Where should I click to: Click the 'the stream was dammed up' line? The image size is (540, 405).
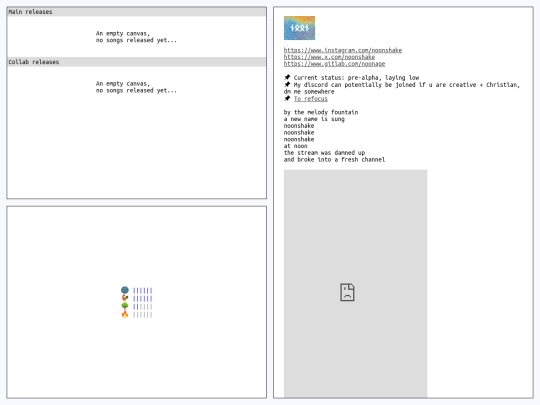pos(324,153)
